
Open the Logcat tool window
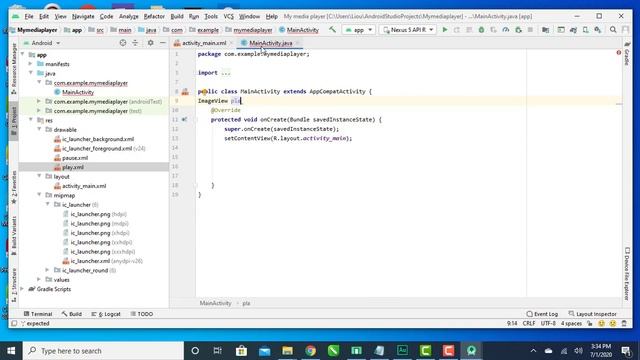point(106,314)
